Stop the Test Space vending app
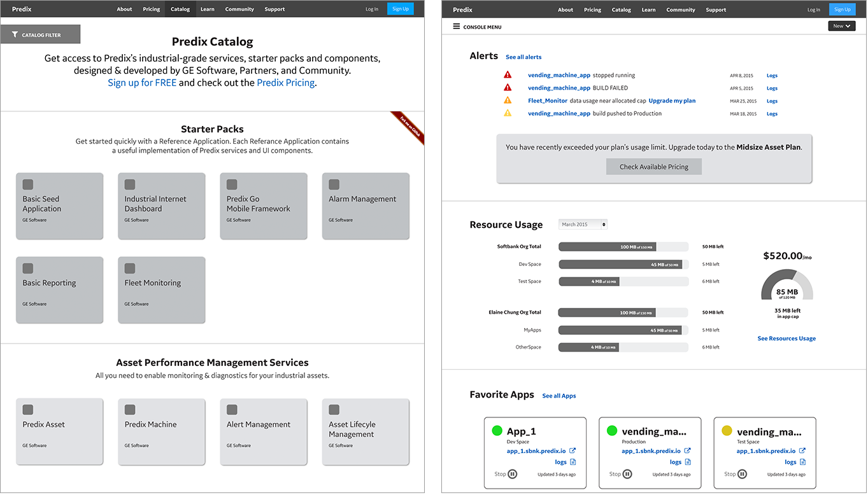The width and height of the screenshot is (868, 495). click(743, 474)
